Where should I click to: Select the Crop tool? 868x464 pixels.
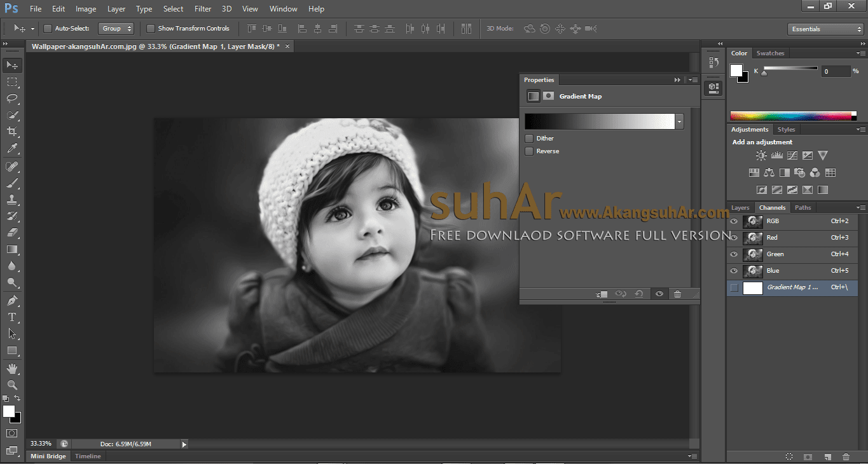pyautogui.click(x=12, y=132)
